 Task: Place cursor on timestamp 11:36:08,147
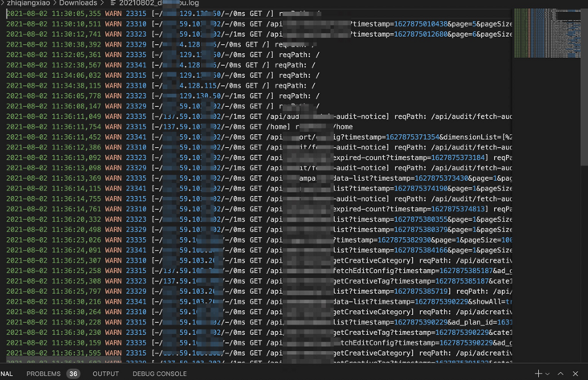[x=76, y=106]
